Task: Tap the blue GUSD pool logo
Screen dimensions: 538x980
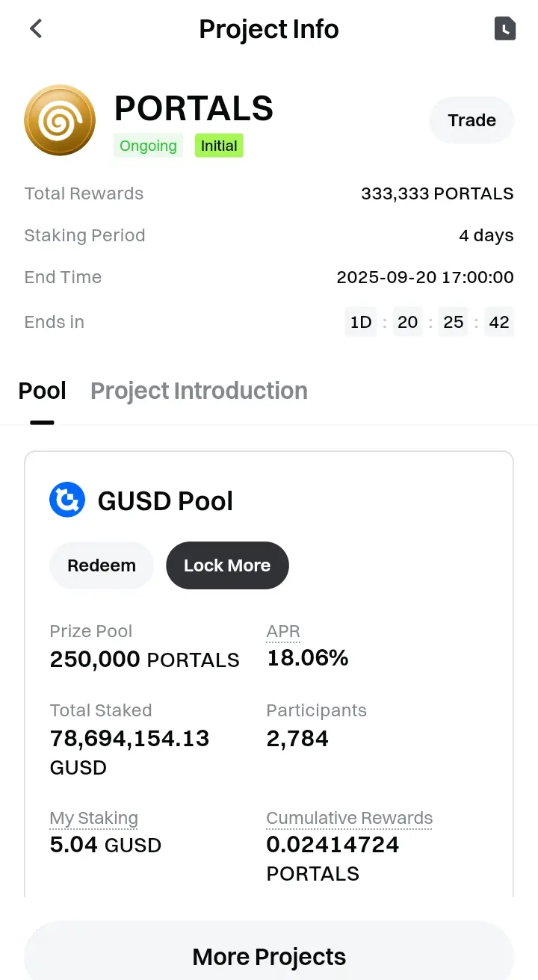Action: click(67, 500)
